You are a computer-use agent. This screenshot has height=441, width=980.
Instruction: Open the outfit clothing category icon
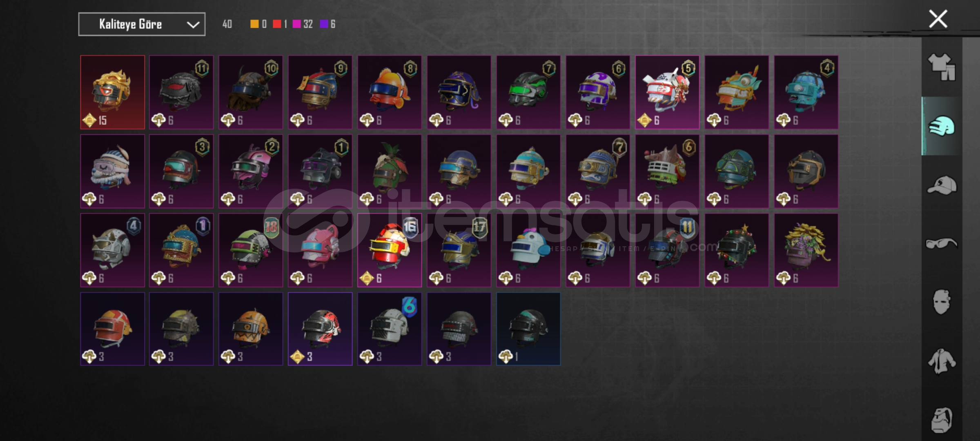942,67
